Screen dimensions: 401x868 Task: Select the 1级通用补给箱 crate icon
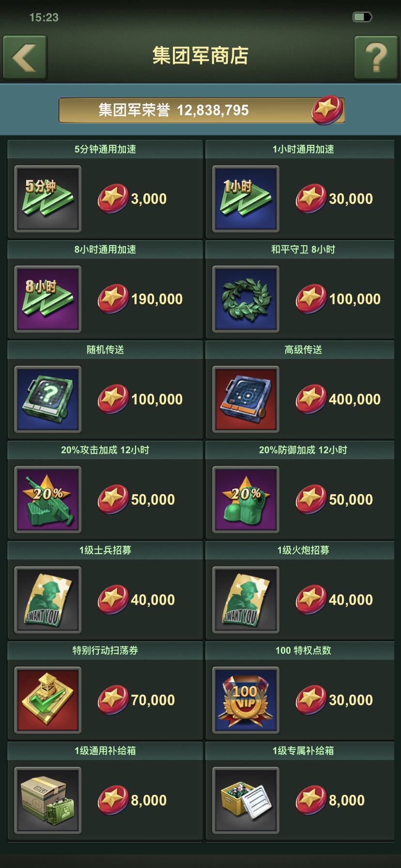(x=48, y=800)
